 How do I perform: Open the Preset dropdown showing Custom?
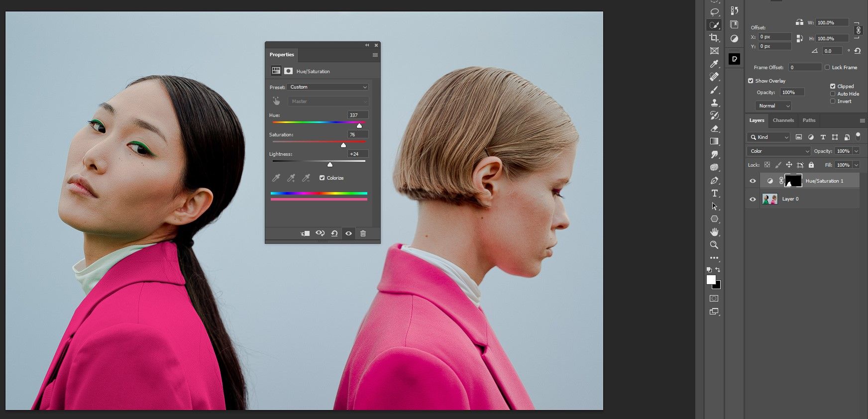pos(328,87)
